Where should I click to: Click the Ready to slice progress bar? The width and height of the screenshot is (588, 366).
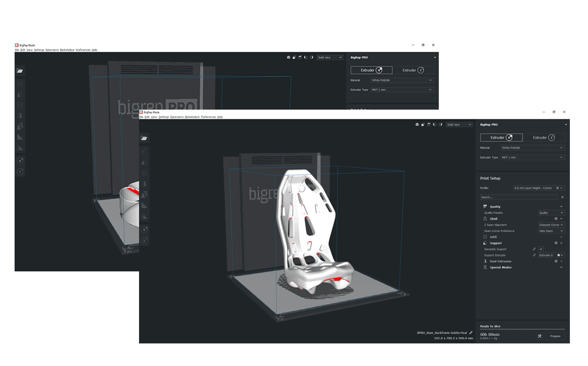pos(523,329)
